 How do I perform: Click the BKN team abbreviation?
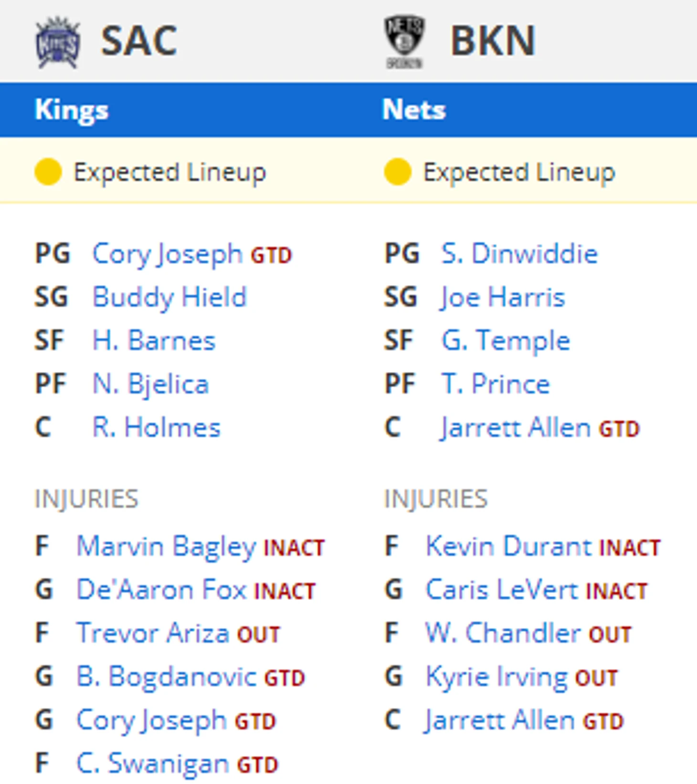(493, 41)
